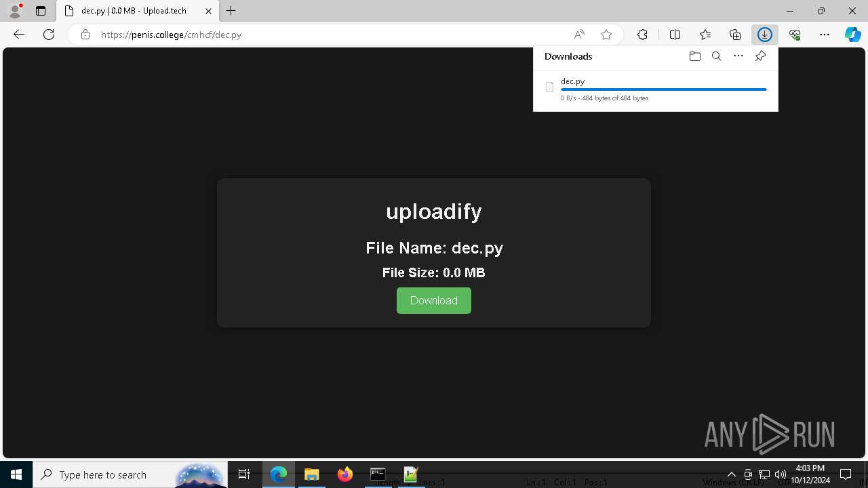Pin the Downloads panel
Viewport: 868px width, 488px height.
click(760, 56)
